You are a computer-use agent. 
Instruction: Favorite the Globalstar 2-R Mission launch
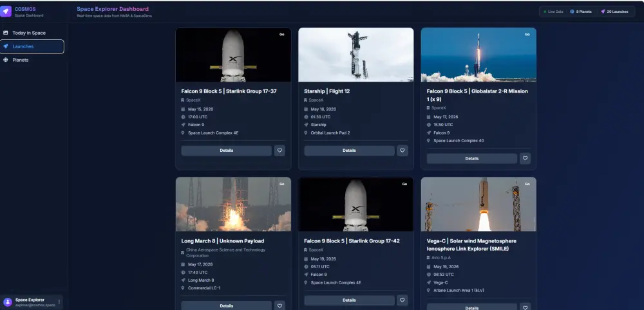pyautogui.click(x=526, y=159)
